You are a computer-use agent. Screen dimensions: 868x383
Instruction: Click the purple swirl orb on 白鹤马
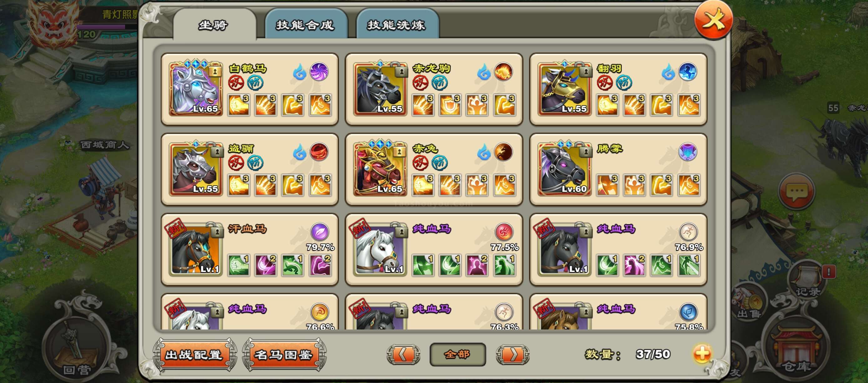tap(319, 71)
